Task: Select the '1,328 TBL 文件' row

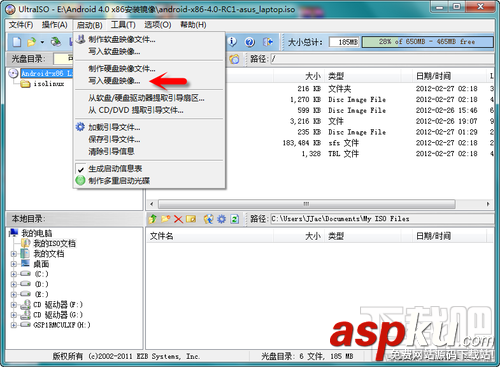Action: pyautogui.click(x=360, y=154)
